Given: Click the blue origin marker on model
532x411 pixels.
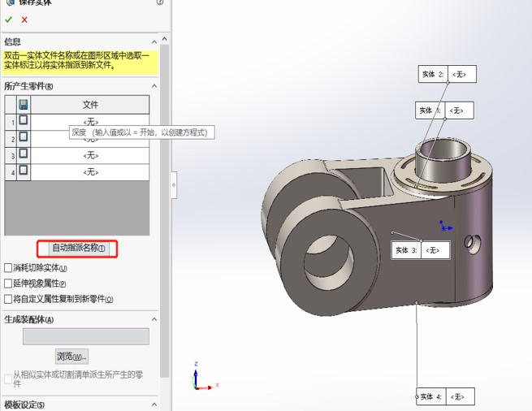Looking at the screenshot, I should tap(445, 227).
